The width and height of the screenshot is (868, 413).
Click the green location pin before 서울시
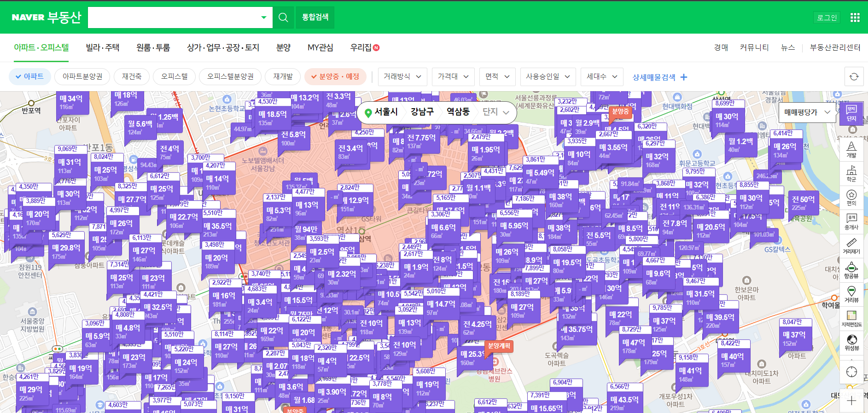(368, 112)
